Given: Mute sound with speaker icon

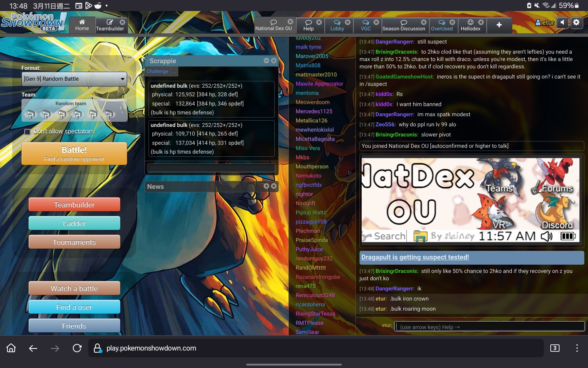Looking at the screenshot, I should [562, 22].
